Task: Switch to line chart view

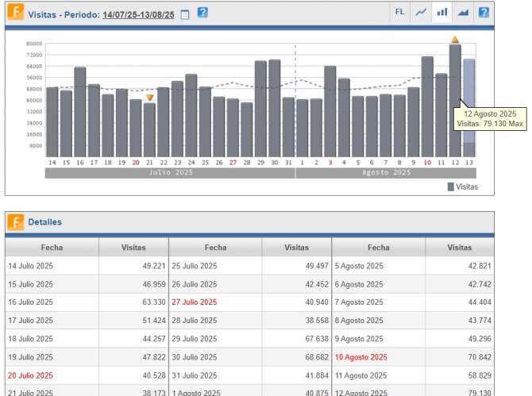Action: pyautogui.click(x=422, y=13)
